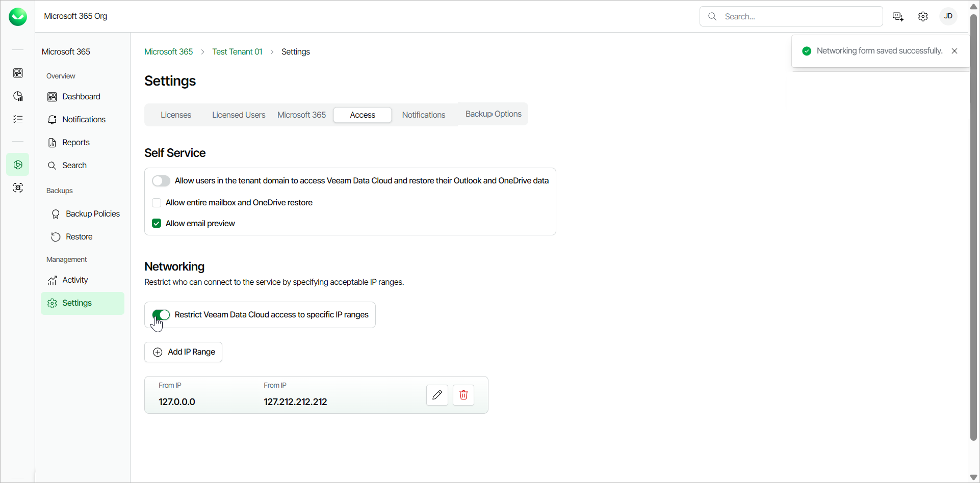Click the dashboard icon in left rail

pyautogui.click(x=18, y=73)
